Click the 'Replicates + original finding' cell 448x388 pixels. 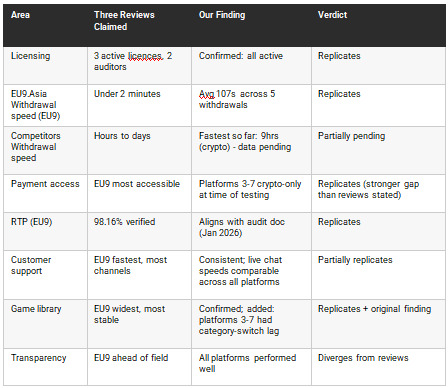[378, 324]
